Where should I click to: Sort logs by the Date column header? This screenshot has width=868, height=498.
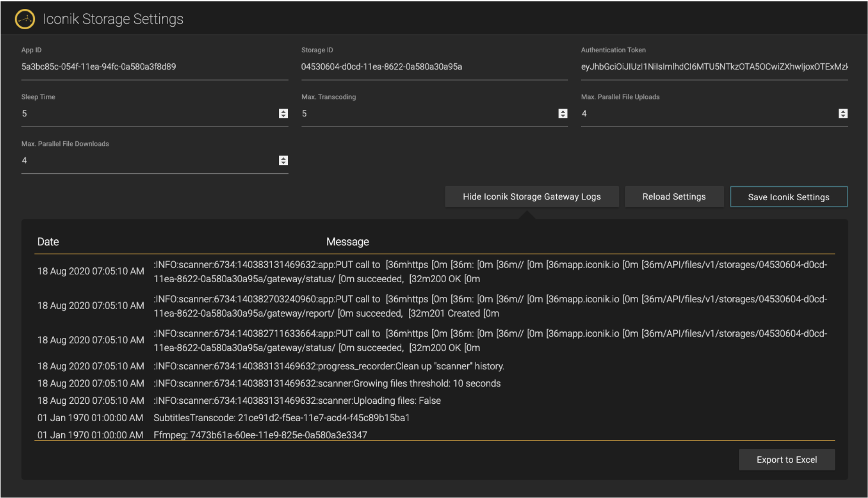coord(48,242)
